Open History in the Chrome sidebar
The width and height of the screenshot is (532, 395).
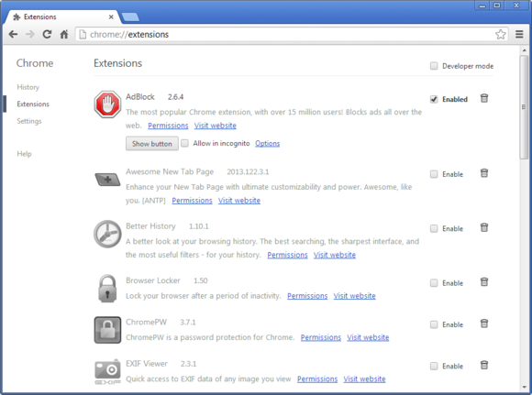28,87
